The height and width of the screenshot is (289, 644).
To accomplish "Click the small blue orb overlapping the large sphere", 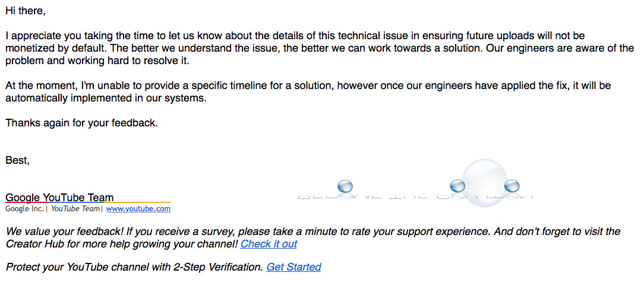I will tap(458, 186).
